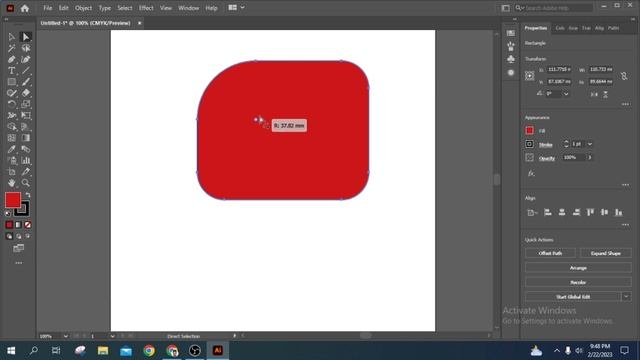The height and width of the screenshot is (360, 640).
Task: Select the Line Segment tool
Action: (x=26, y=71)
